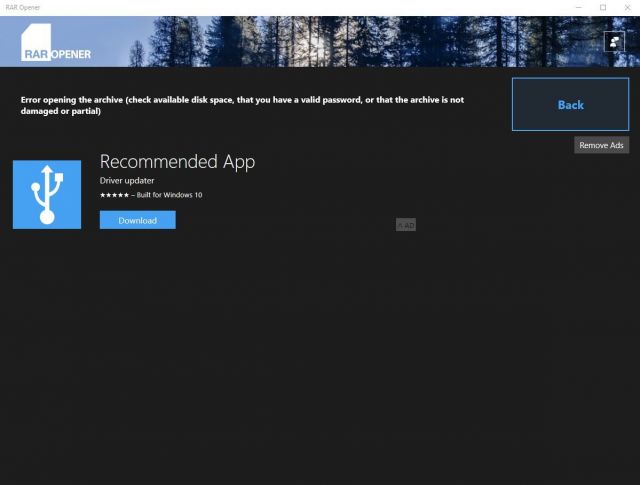Viewport: 640px width, 485px height.
Task: Download the recommended Driver updater app
Action: click(137, 220)
